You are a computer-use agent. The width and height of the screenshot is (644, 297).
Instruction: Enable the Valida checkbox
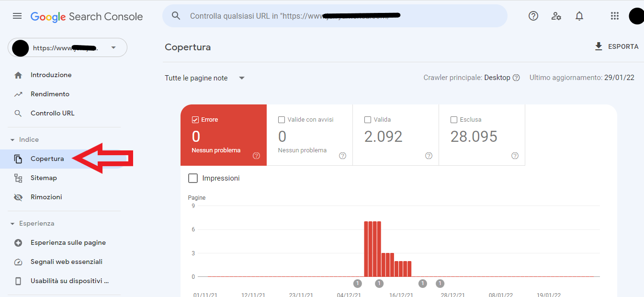click(368, 120)
